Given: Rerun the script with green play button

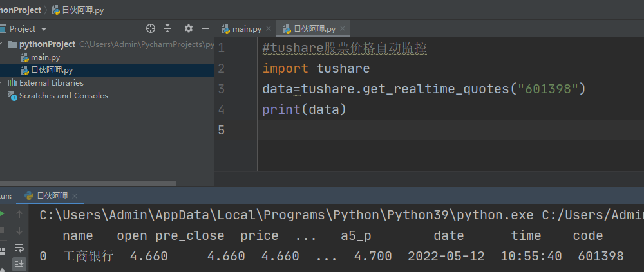Looking at the screenshot, I should [2, 214].
